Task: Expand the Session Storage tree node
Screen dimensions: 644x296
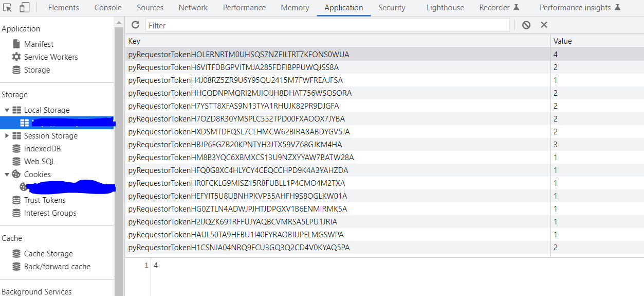Action: [x=7, y=135]
